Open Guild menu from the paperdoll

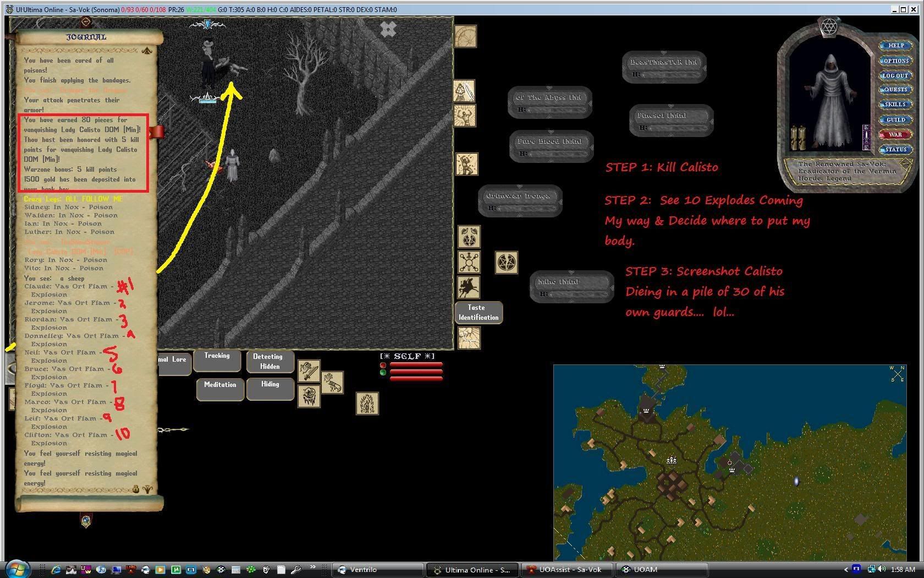(x=896, y=119)
